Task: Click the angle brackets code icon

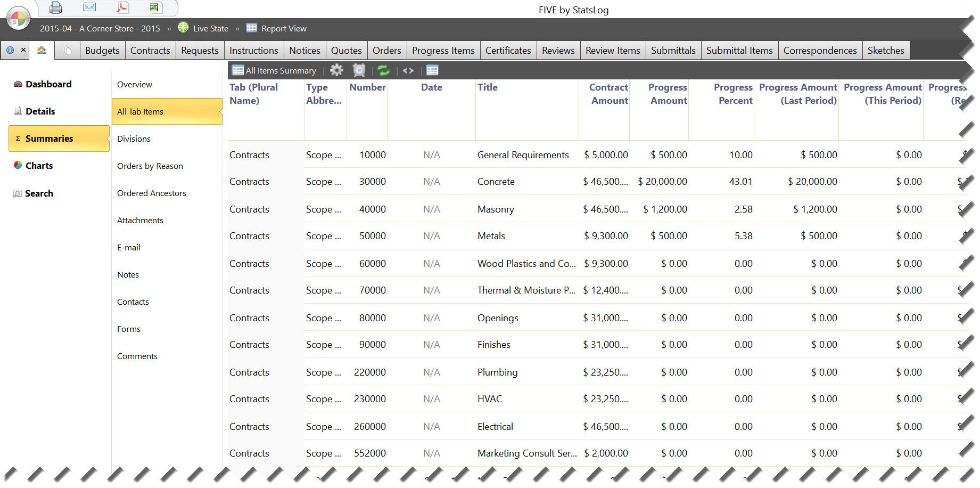Action: (x=408, y=70)
